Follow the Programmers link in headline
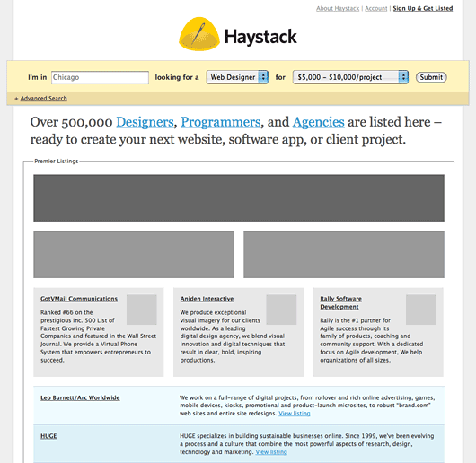Screen dimensions: 476x463 coord(221,122)
